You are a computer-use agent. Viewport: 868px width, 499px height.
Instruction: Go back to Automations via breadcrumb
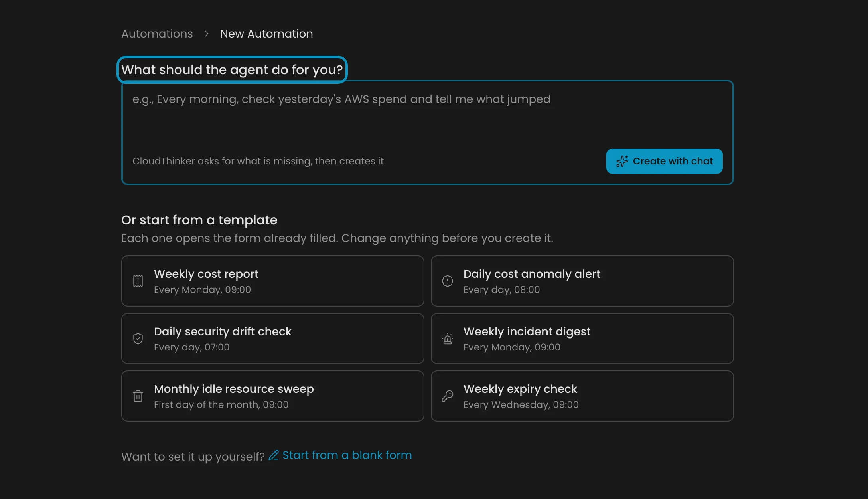(x=157, y=34)
